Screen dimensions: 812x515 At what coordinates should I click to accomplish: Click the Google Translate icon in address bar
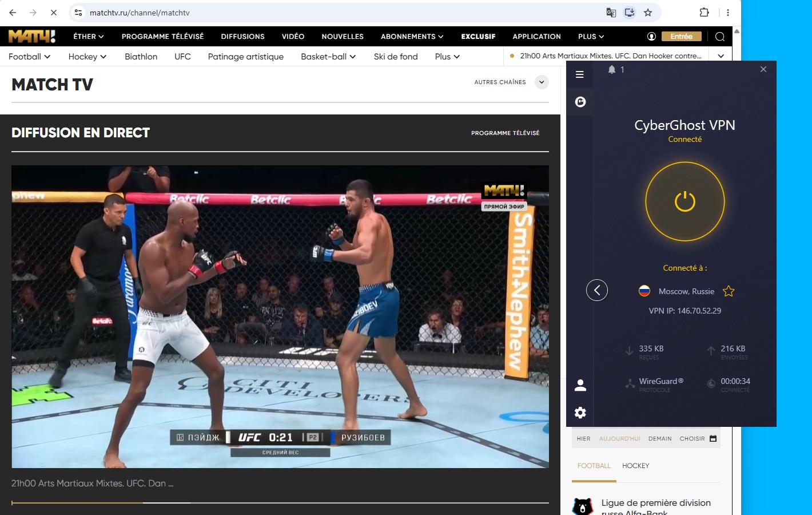[x=611, y=13]
